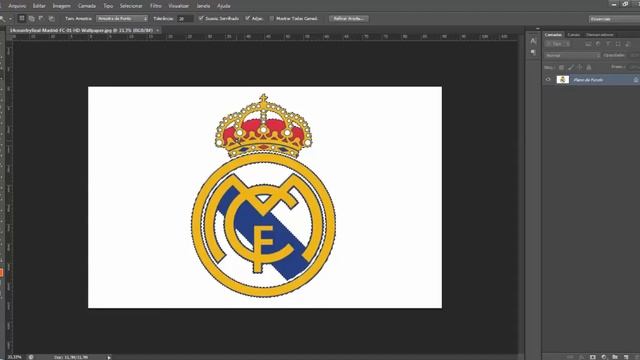Click adjustment layer filter icon
This screenshot has height=360, width=640.
coord(598,44)
